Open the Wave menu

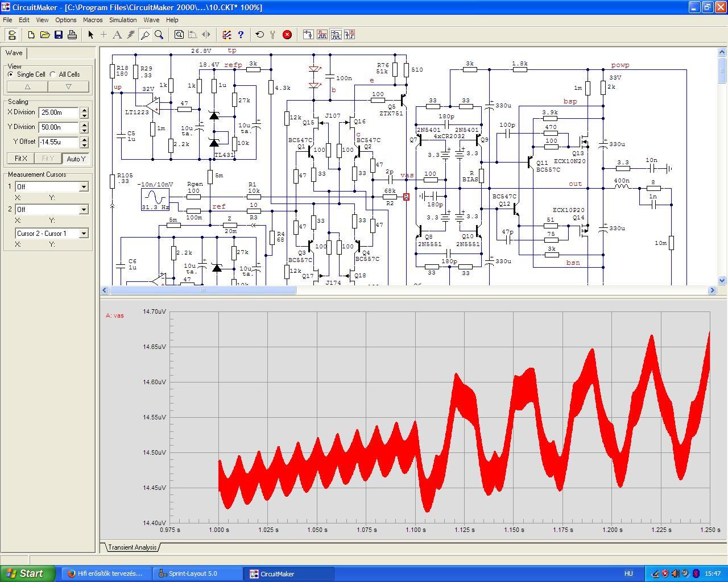(151, 20)
